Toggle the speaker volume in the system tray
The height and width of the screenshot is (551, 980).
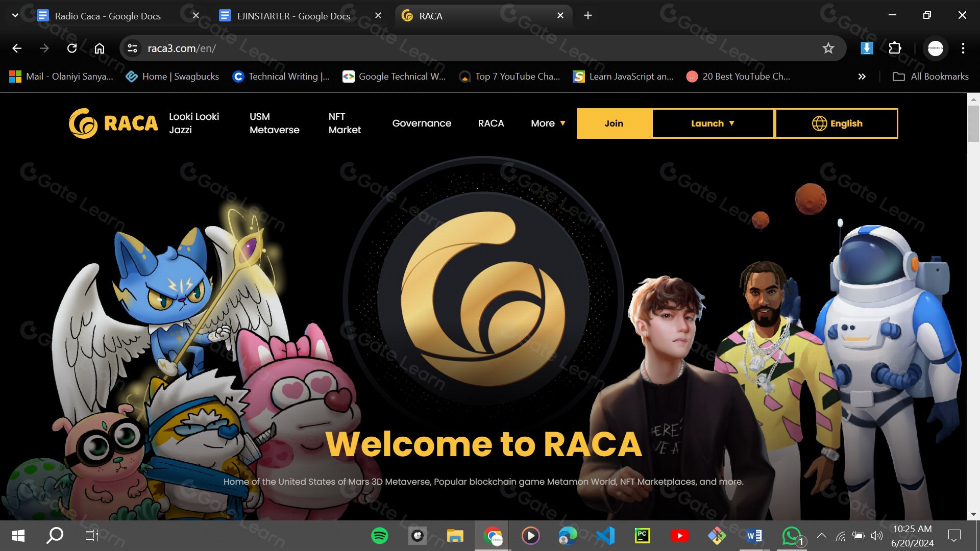point(877,536)
